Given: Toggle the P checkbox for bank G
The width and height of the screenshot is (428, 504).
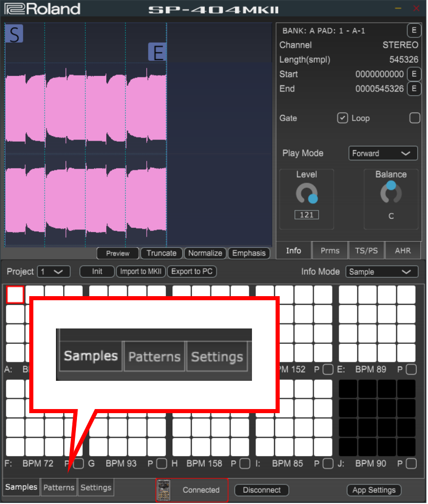Looking at the screenshot, I should coord(162,464).
